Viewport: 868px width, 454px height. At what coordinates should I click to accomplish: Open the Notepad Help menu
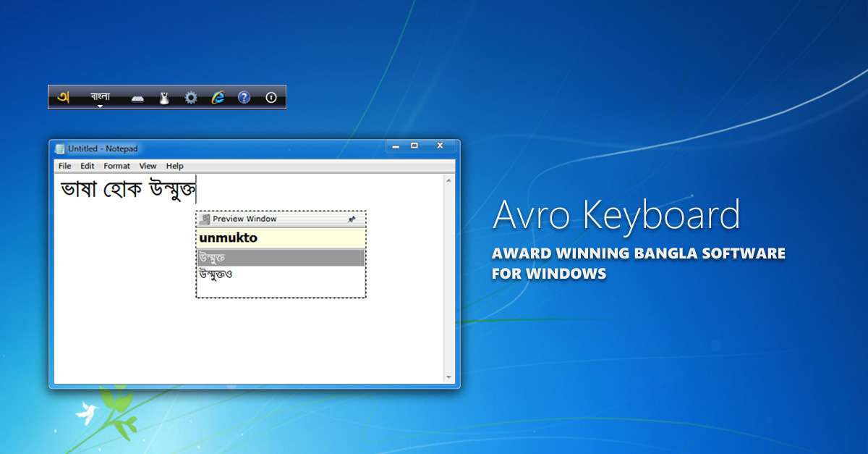(x=174, y=166)
